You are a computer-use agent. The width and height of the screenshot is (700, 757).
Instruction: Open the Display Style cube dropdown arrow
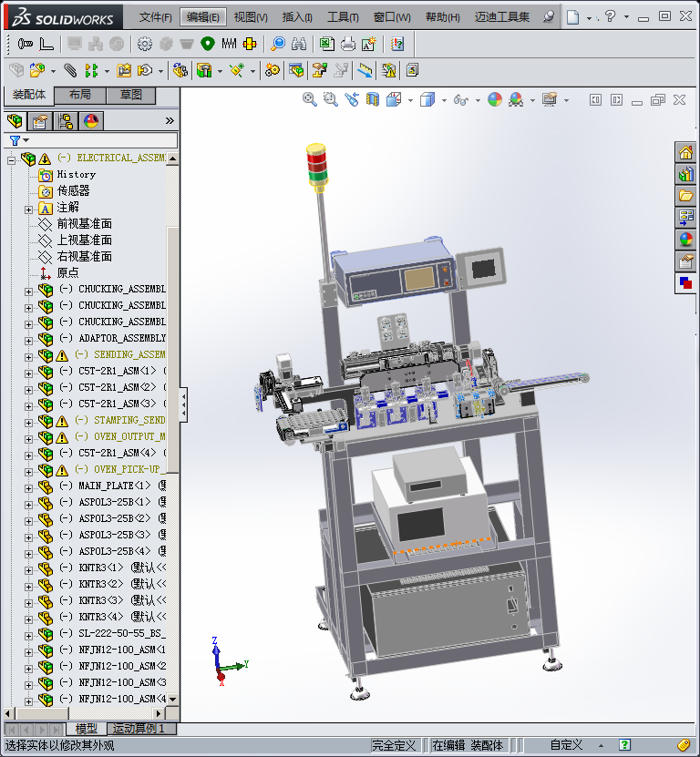pos(444,100)
